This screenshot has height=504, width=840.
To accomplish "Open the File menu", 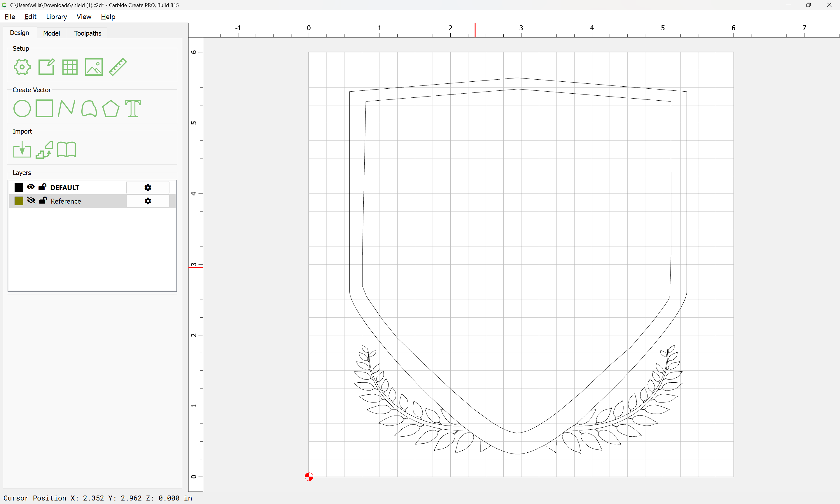I will [x=10, y=17].
